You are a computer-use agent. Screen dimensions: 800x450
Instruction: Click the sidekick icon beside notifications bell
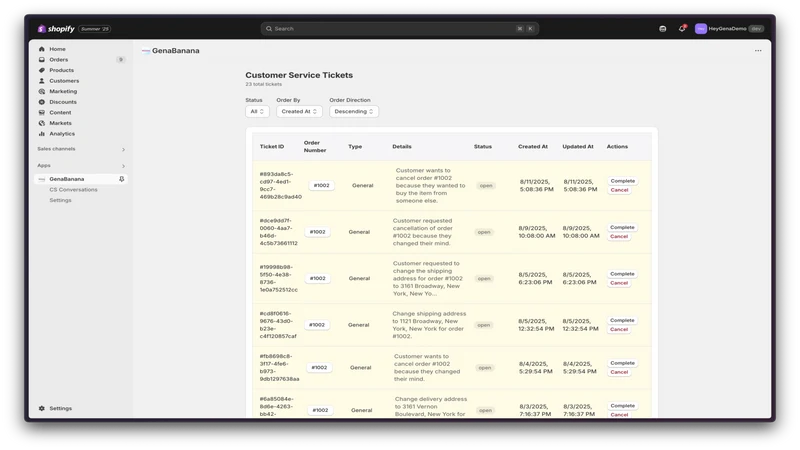662,29
